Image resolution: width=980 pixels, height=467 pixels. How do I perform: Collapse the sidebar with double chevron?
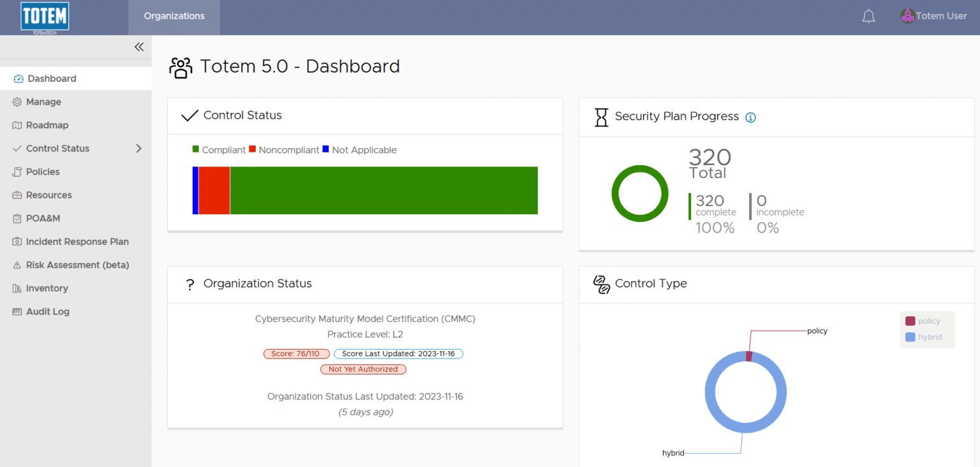(139, 47)
